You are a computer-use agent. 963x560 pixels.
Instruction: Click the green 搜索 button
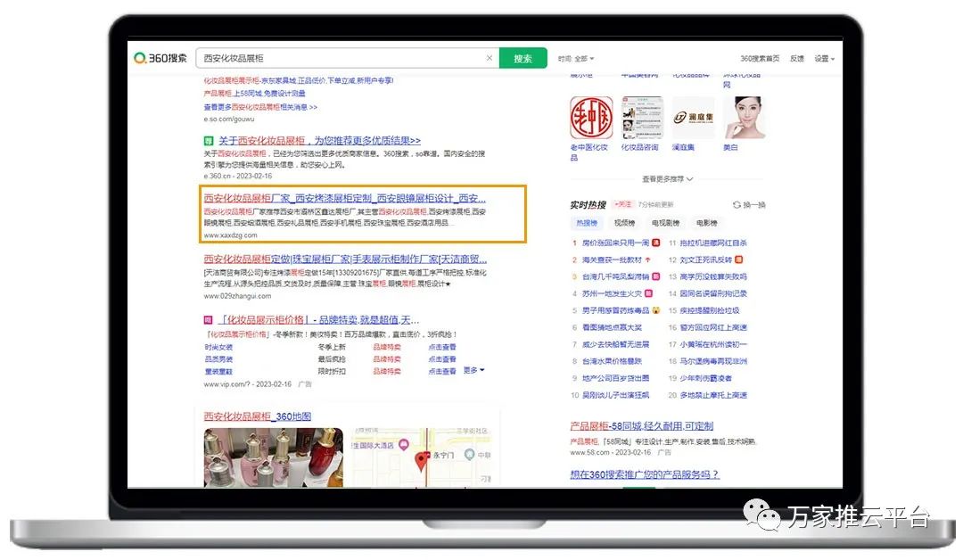tap(523, 59)
